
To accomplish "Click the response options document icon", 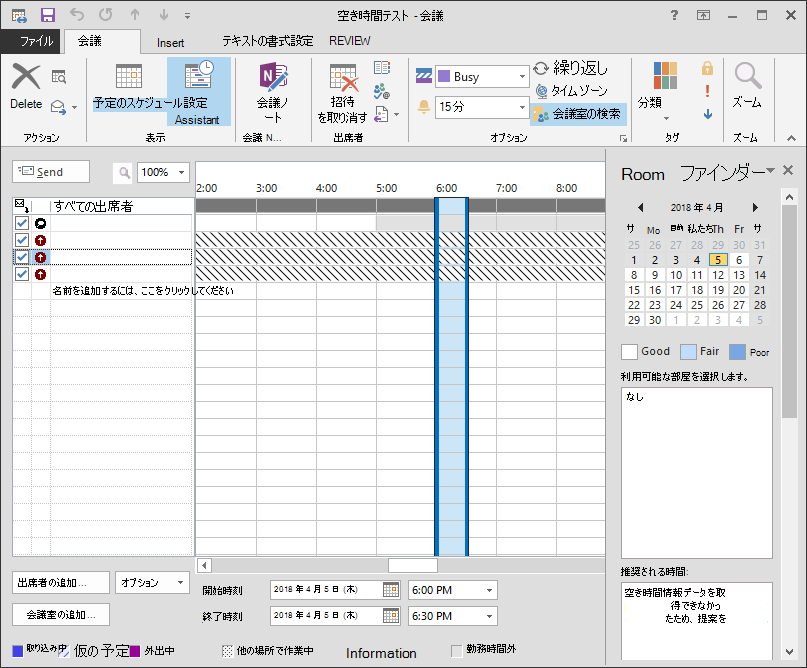I will (381, 114).
